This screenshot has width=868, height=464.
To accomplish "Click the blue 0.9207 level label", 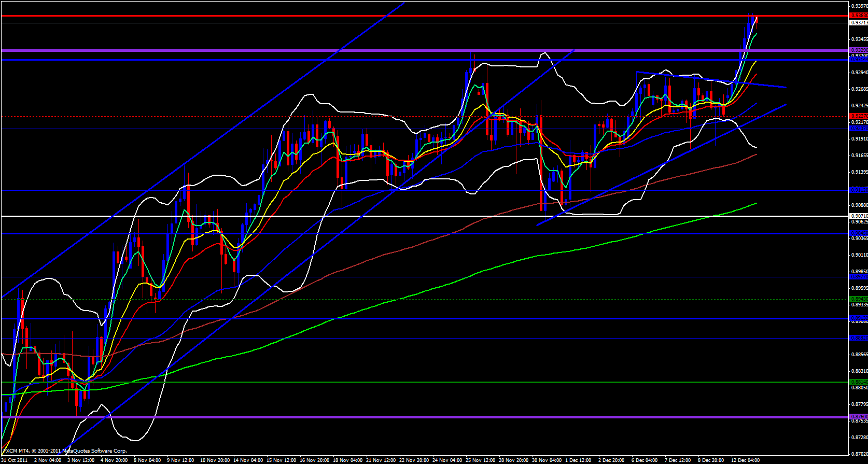I will point(859,128).
